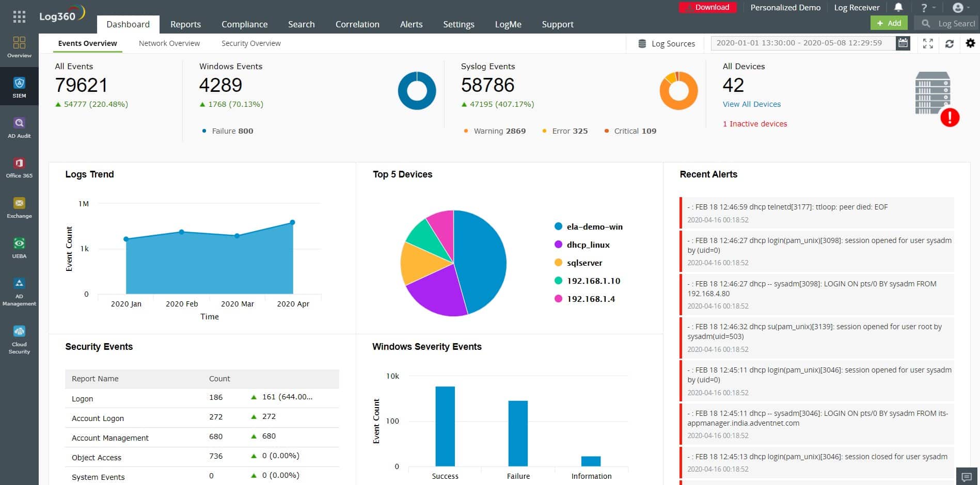The height and width of the screenshot is (485, 980).
Task: Open the Compliance tab
Action: (x=244, y=24)
